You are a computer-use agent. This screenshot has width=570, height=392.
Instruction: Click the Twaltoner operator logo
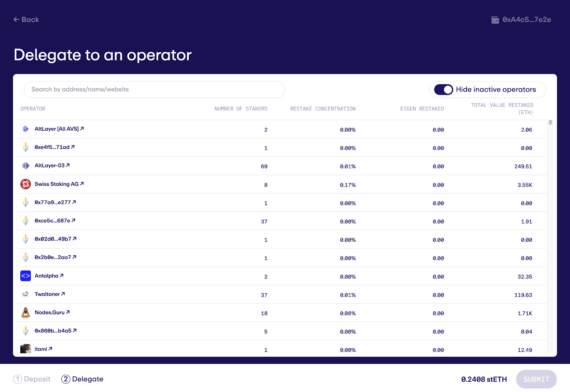(x=26, y=294)
